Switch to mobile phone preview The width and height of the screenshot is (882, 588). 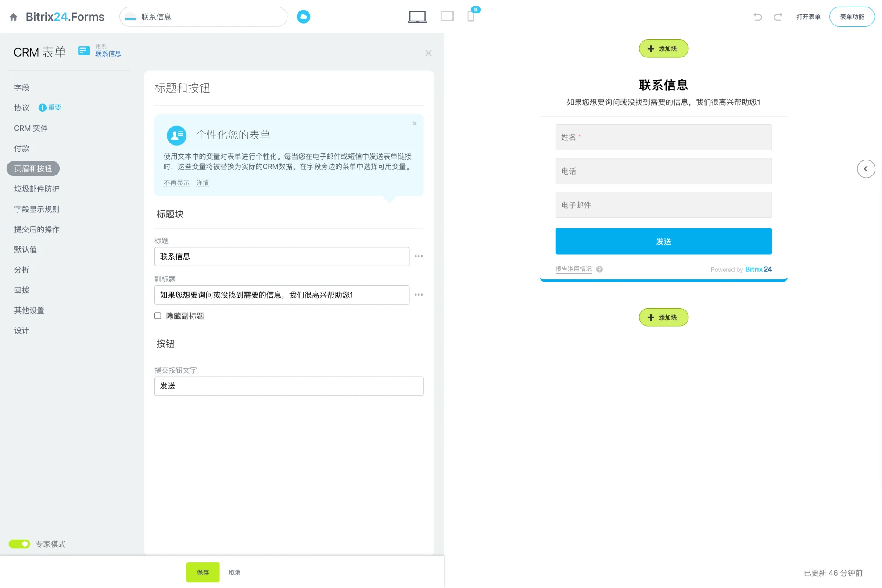[471, 17]
